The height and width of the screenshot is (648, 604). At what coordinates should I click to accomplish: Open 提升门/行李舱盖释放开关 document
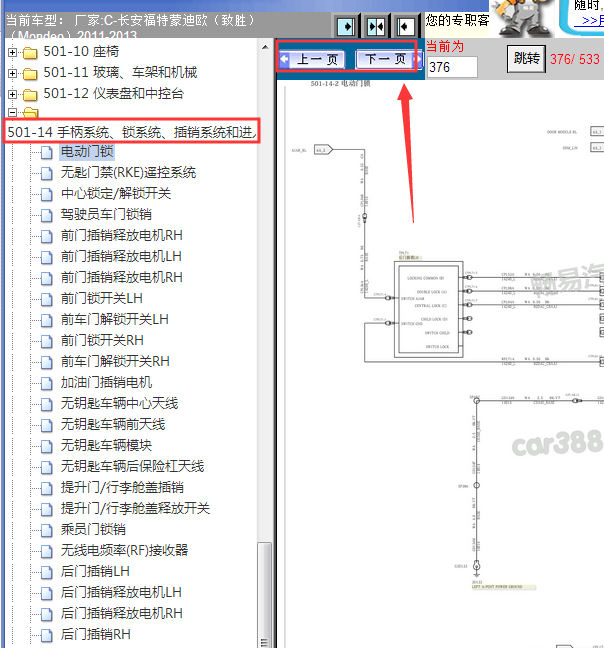136,508
